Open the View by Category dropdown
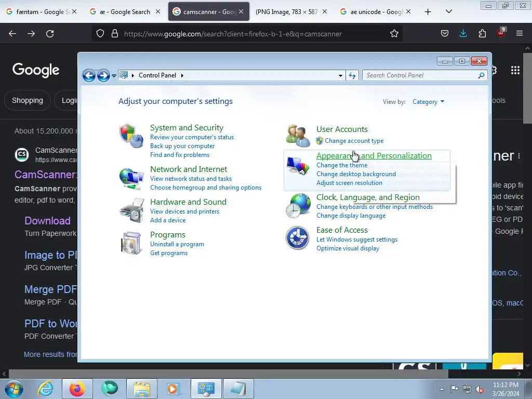 point(428,102)
